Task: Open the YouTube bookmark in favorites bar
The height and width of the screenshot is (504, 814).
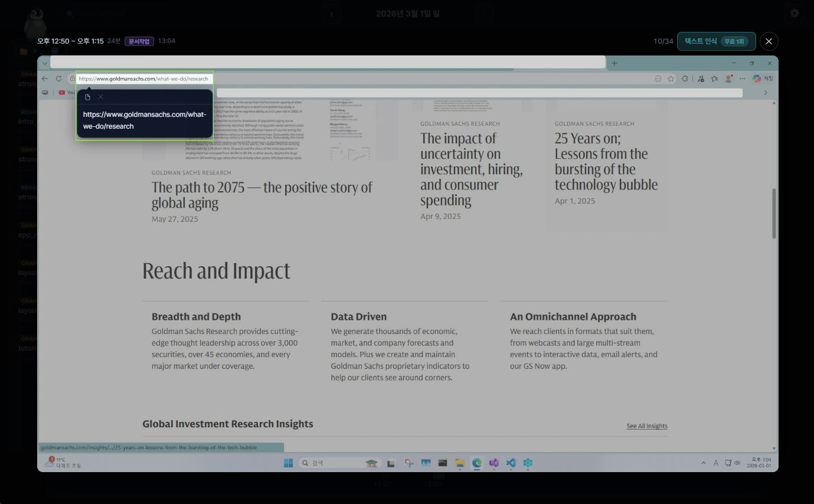Action: [67, 93]
